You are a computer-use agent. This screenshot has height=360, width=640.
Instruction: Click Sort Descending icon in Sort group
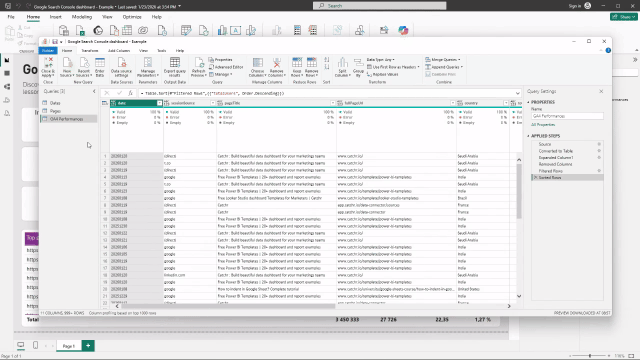327,67
